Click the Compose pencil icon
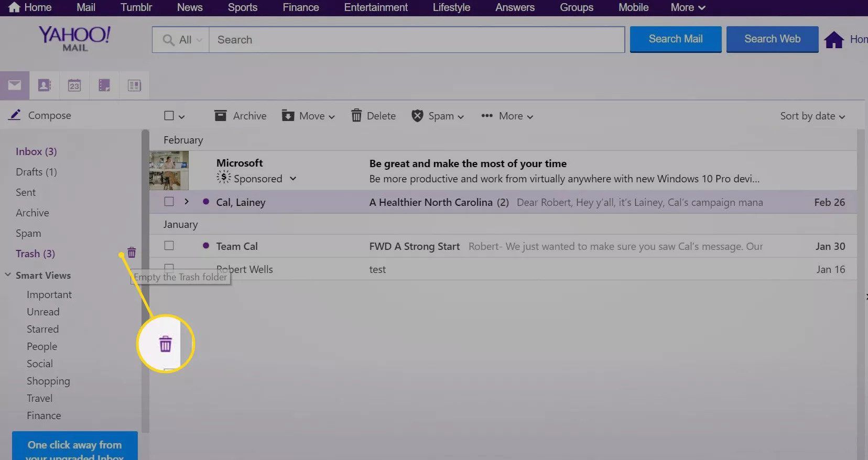The image size is (868, 460). [x=15, y=115]
